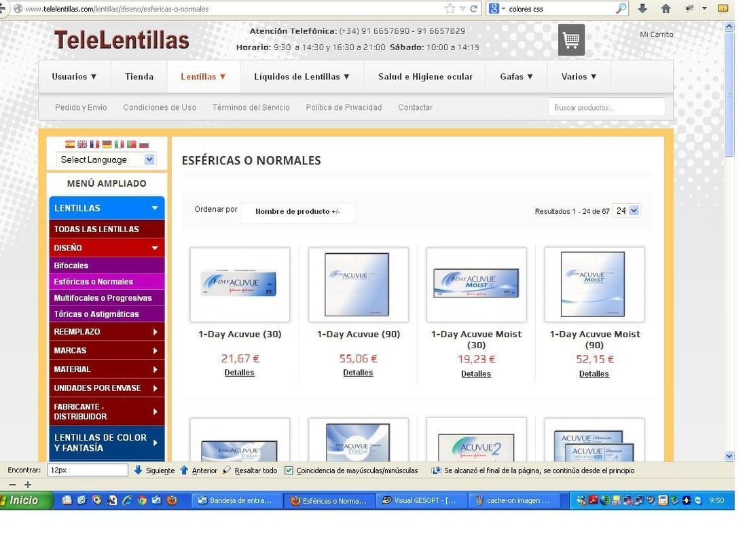The width and height of the screenshot is (747, 560).
Task: Launch Internet Explorer from quick launch
Action: click(x=127, y=500)
